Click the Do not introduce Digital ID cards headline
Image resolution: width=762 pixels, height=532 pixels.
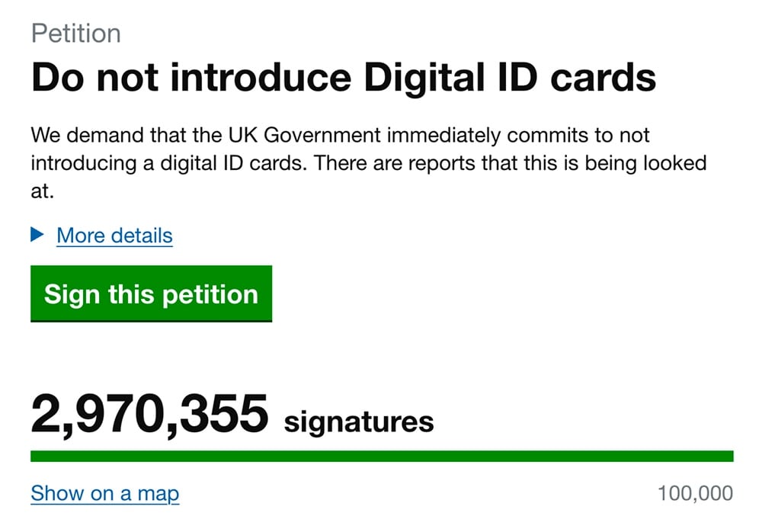tap(344, 76)
